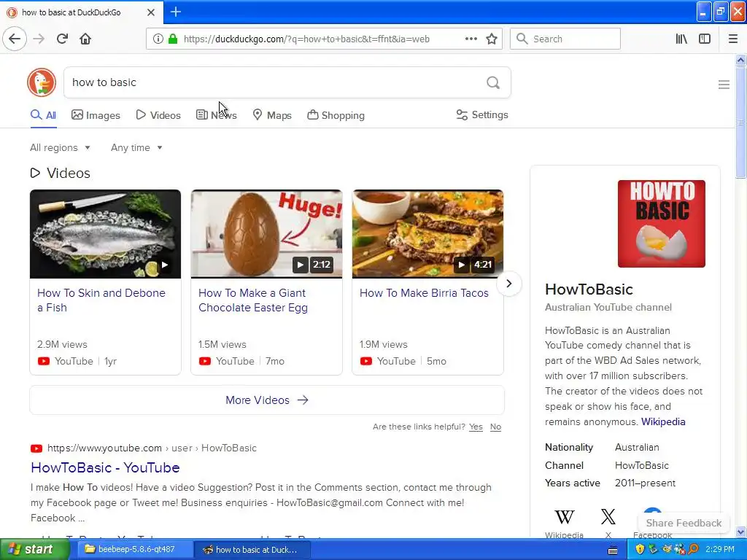Switch to the All results tab
Viewport: 747px width, 560px height.
(x=43, y=115)
